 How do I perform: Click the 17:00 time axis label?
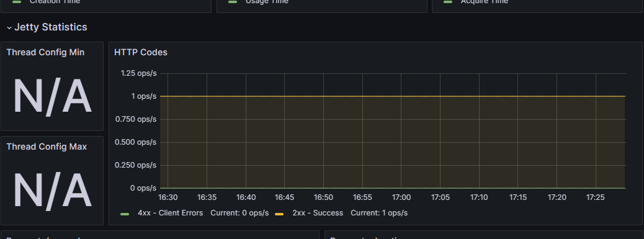(x=401, y=197)
